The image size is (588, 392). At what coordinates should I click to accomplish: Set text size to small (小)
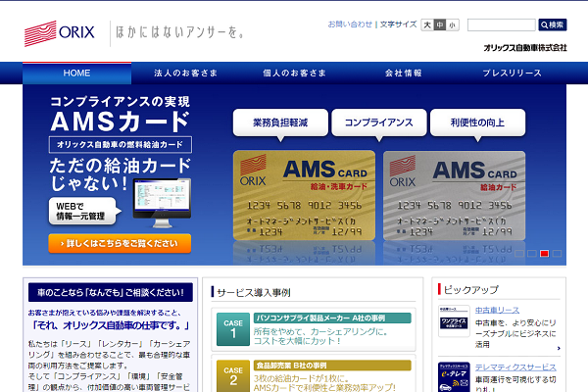tap(453, 25)
